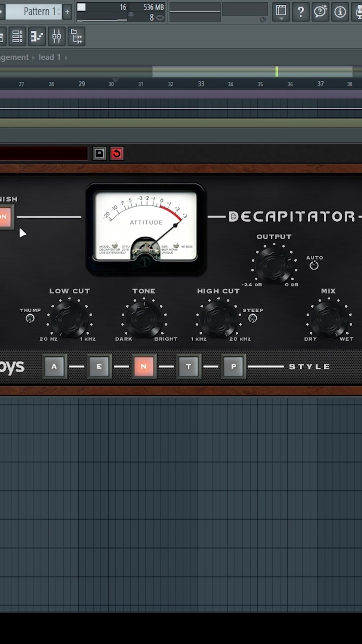Image resolution: width=362 pixels, height=644 pixels.
Task: Click the Low Cut knob
Action: (x=69, y=319)
